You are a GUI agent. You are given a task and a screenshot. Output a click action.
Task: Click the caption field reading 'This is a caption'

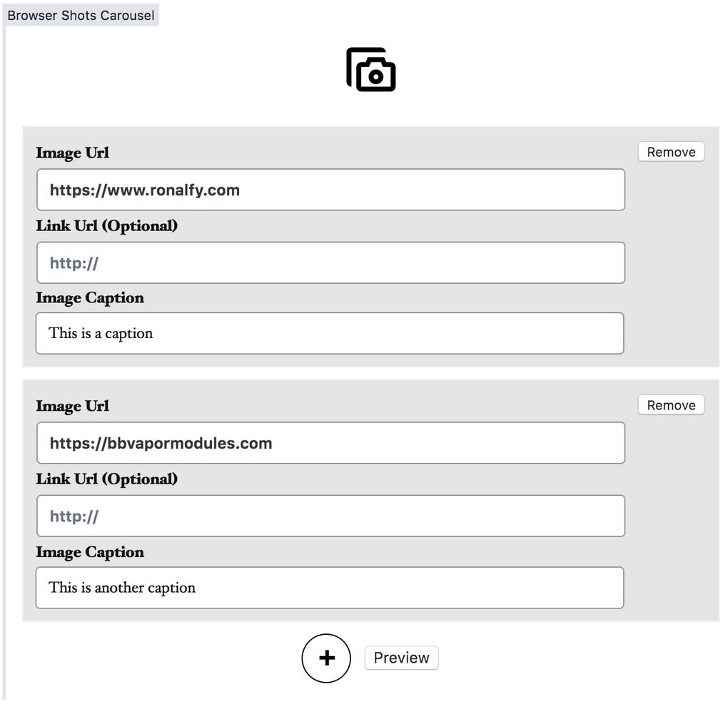330,333
